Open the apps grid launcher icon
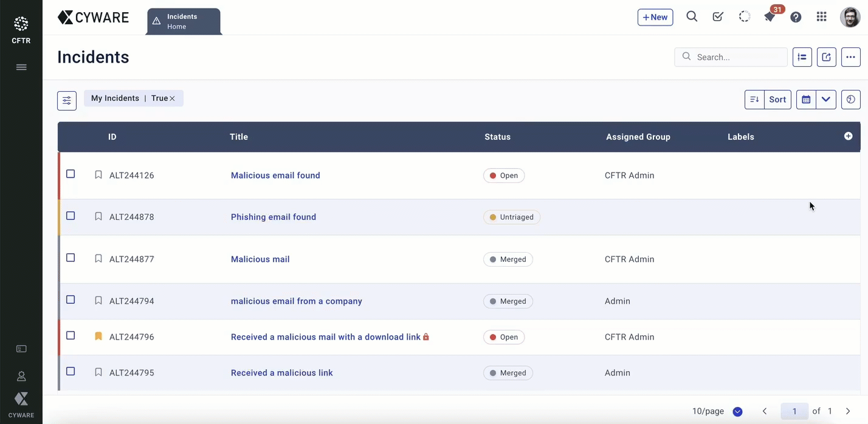The image size is (868, 424). point(821,17)
